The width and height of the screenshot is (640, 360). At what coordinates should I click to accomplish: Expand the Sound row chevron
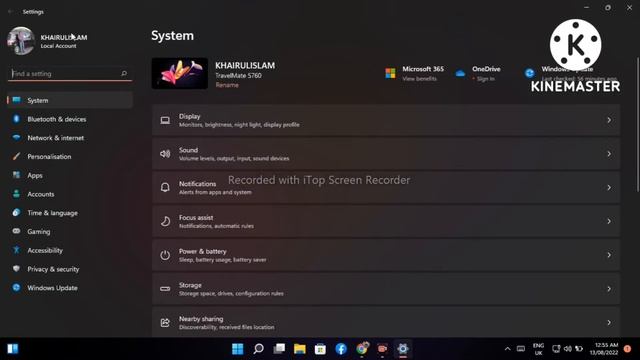click(x=609, y=154)
